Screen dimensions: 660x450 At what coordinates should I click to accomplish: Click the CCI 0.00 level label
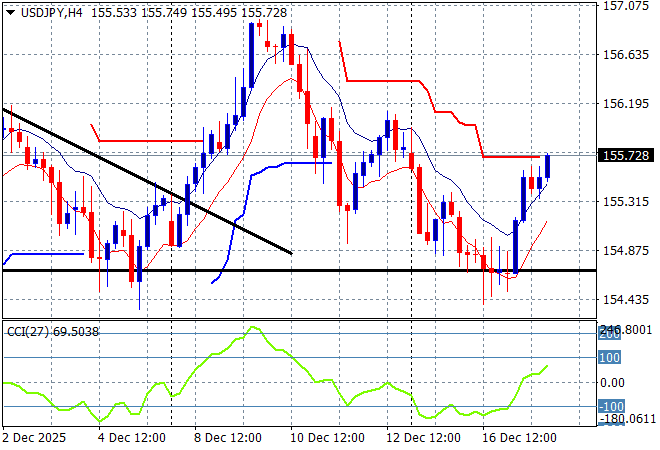coord(612,383)
